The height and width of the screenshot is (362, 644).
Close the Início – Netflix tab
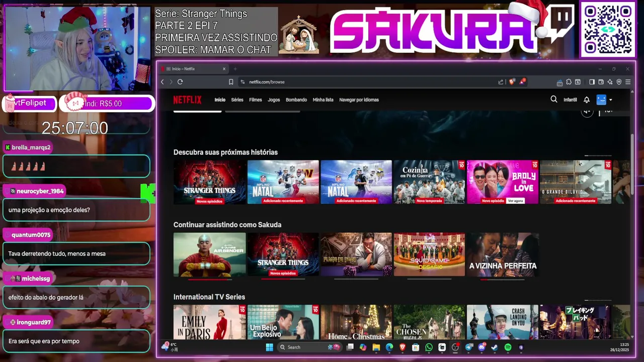click(224, 69)
